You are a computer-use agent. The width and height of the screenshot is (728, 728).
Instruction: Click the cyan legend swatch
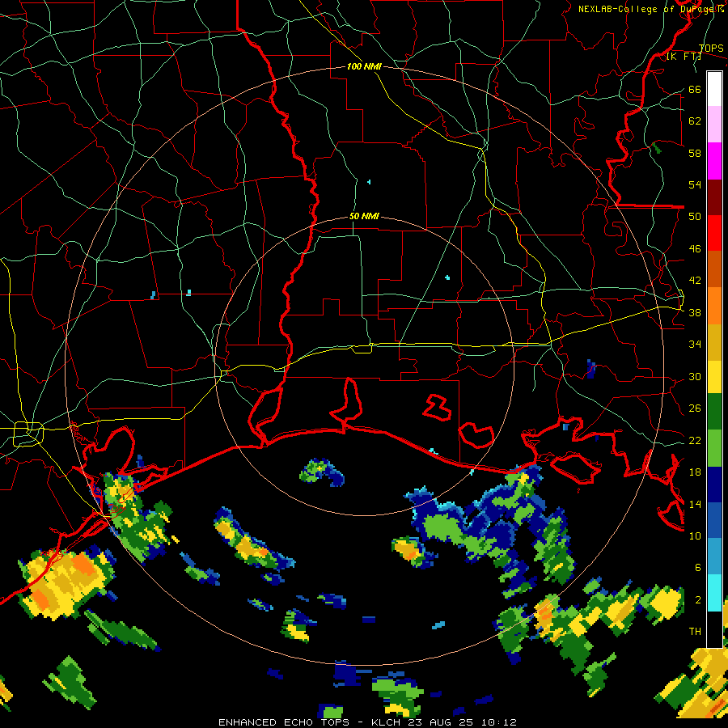(714, 593)
